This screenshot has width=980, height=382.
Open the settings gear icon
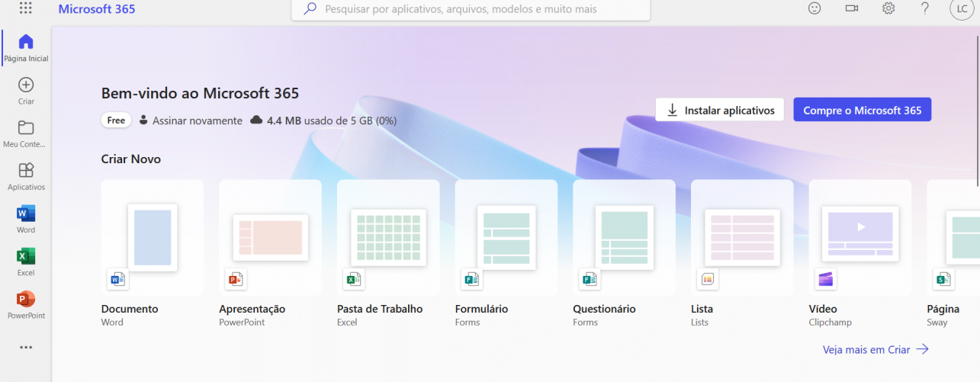click(x=888, y=8)
